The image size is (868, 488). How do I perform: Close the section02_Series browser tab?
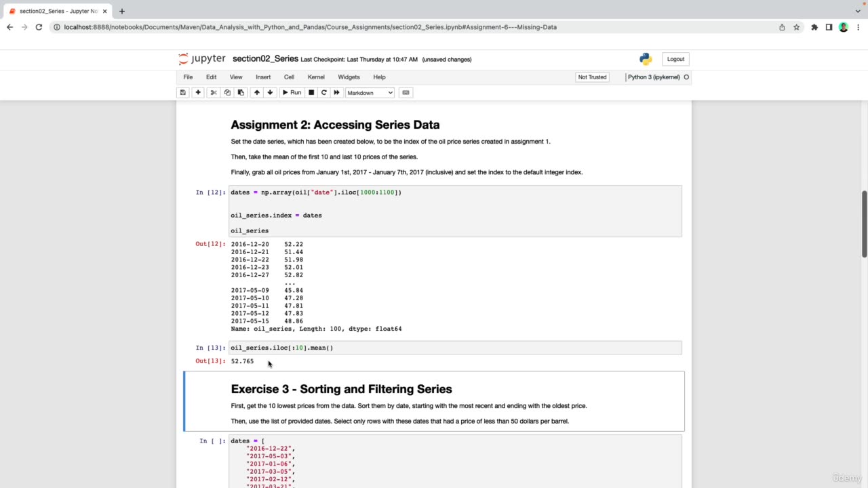pyautogui.click(x=105, y=12)
